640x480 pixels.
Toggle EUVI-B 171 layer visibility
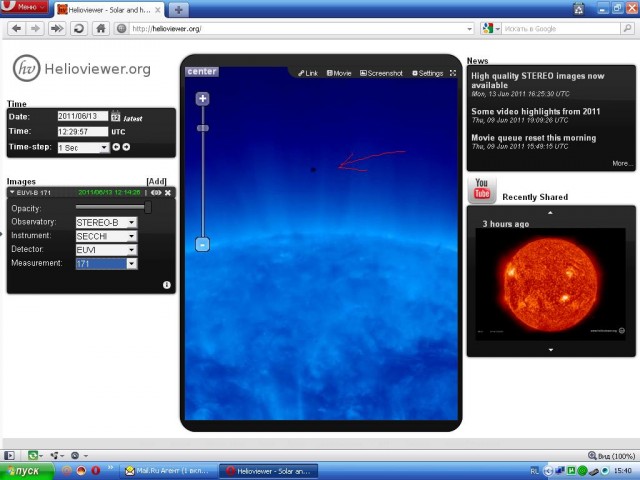156,193
